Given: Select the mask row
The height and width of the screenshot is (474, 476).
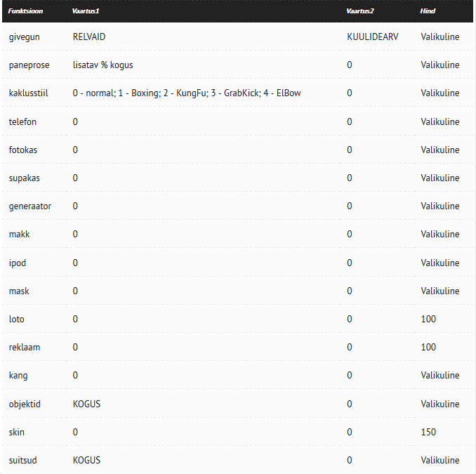Looking at the screenshot, I should [237, 291].
